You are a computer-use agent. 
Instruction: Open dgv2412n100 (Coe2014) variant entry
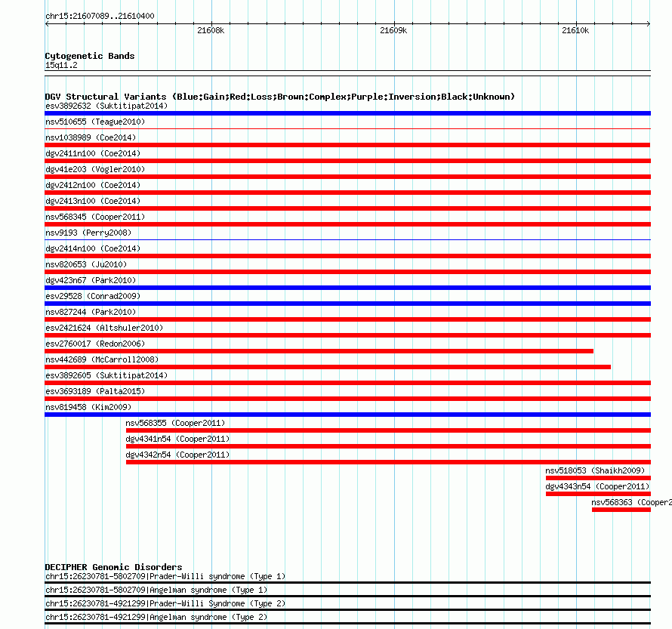coord(93,185)
